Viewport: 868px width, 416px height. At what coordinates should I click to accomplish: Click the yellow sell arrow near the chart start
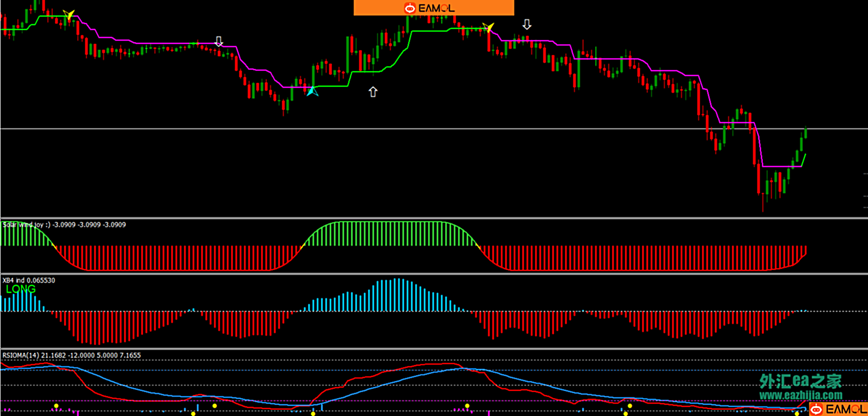click(68, 14)
